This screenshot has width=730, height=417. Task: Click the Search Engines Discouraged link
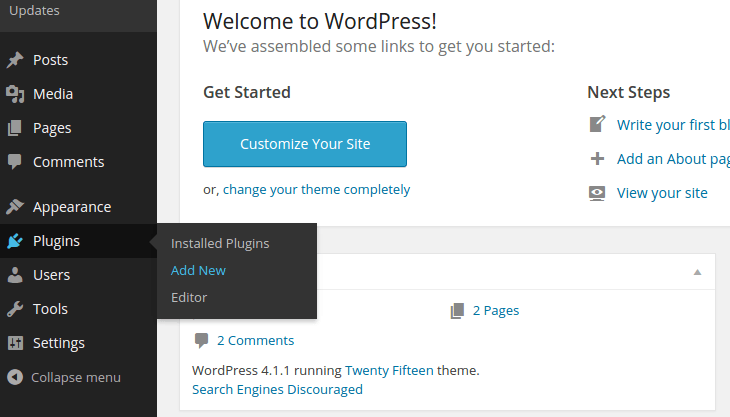(277, 389)
